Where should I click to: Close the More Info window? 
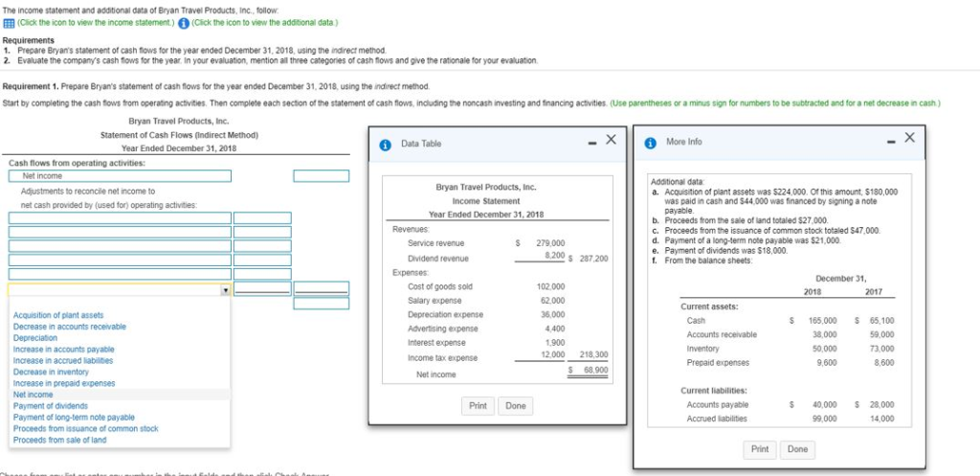(909, 138)
